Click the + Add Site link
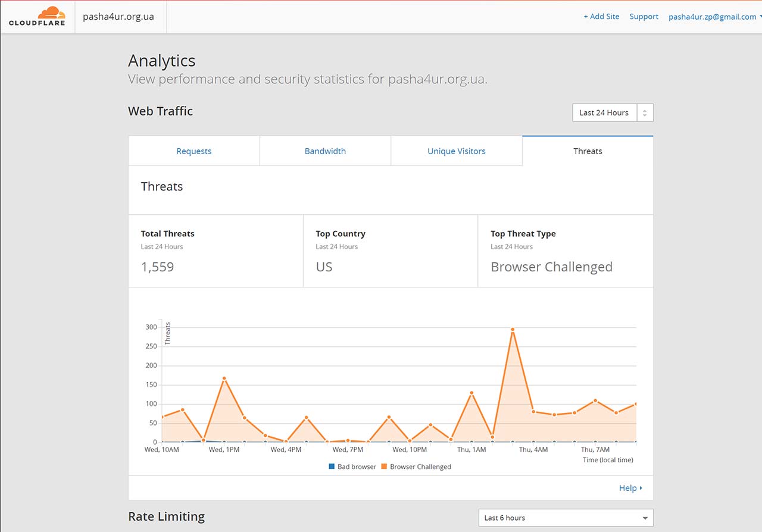 coord(601,17)
